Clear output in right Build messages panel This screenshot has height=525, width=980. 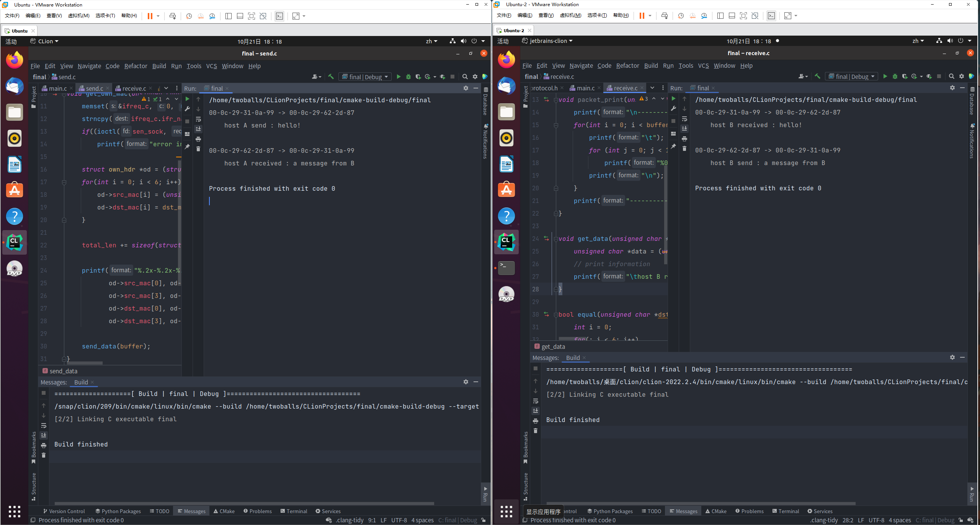coord(536,431)
